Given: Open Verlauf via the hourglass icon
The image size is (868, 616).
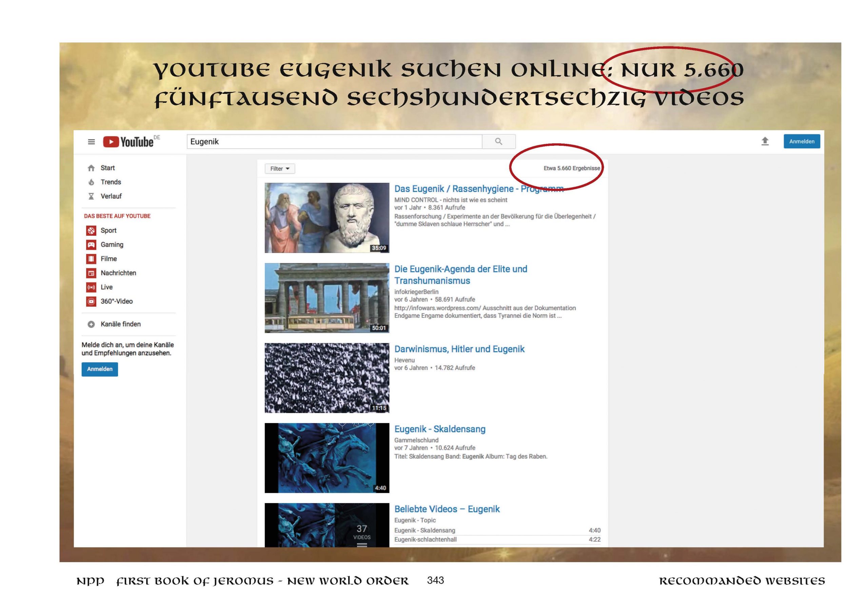Looking at the screenshot, I should click(x=91, y=196).
